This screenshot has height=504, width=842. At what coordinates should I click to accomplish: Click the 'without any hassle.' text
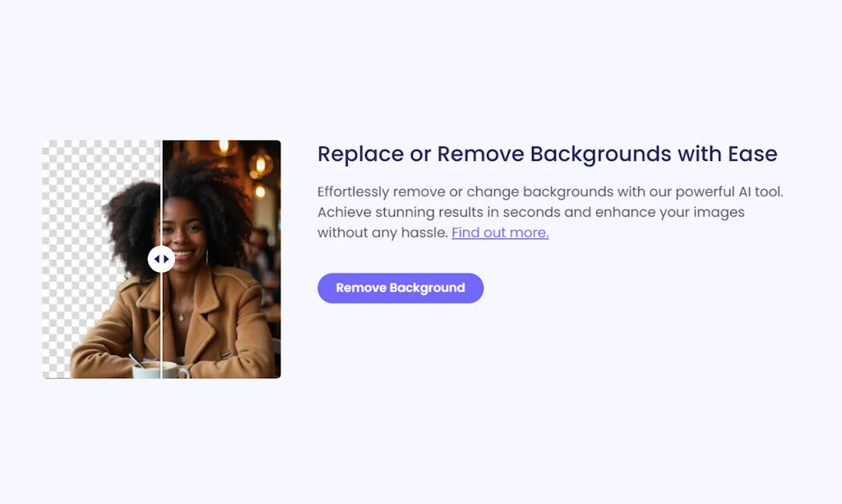382,233
